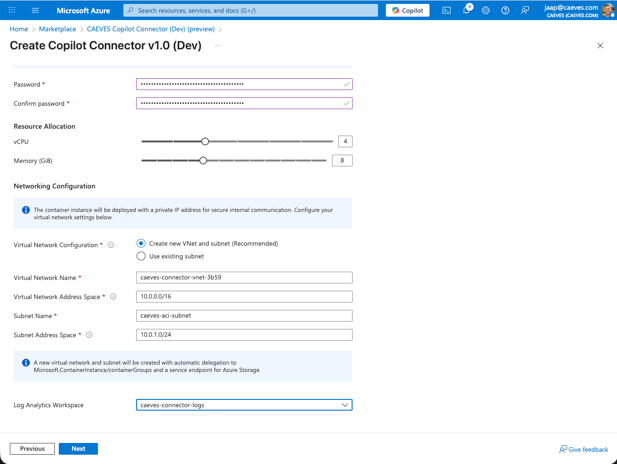
Task: Click the Next button
Action: (x=78, y=449)
